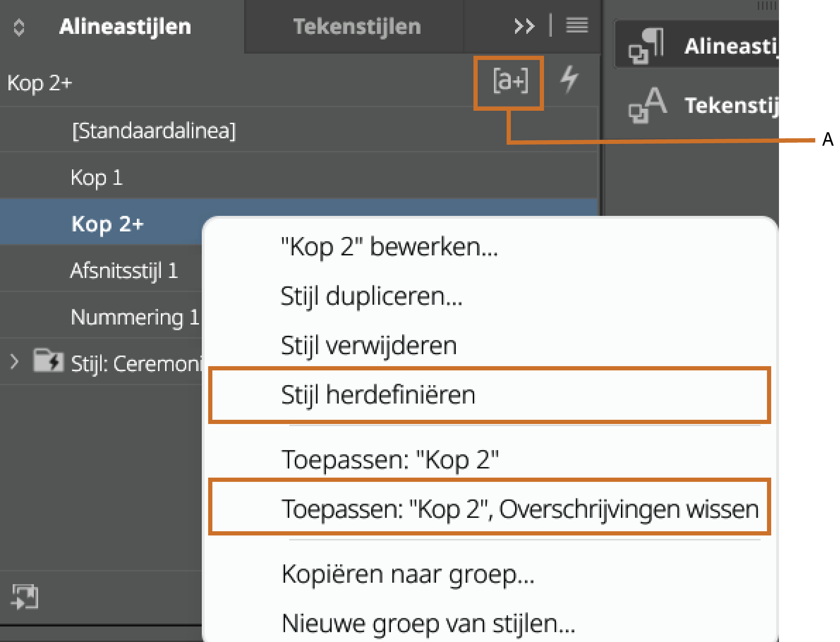Switch to the Tekenstijlen tab
The width and height of the screenshot is (840, 642).
coord(356,27)
